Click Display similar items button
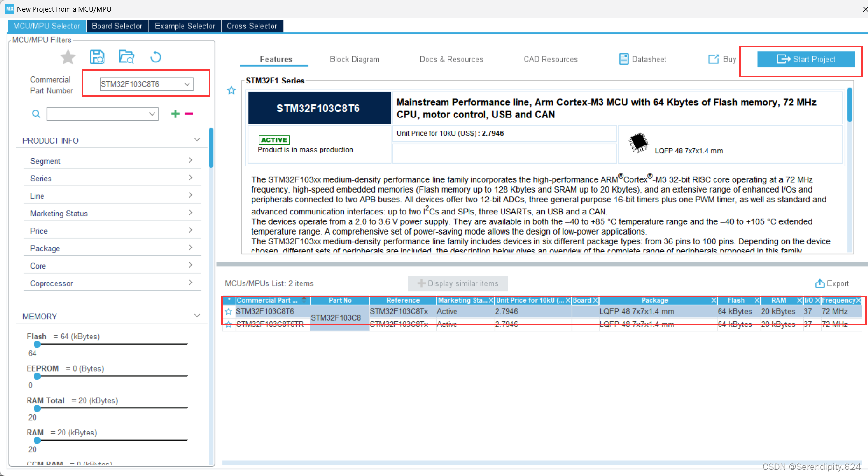This screenshot has width=868, height=476. pyautogui.click(x=458, y=283)
